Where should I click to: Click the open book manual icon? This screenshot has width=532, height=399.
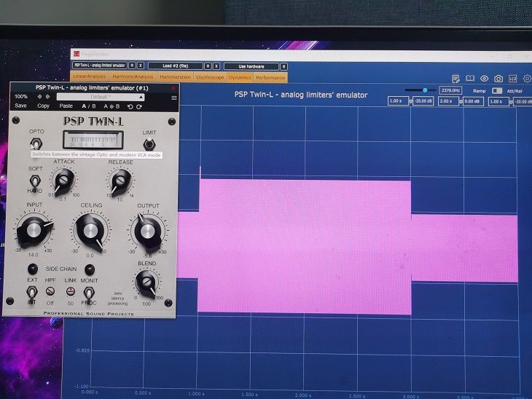click(470, 78)
